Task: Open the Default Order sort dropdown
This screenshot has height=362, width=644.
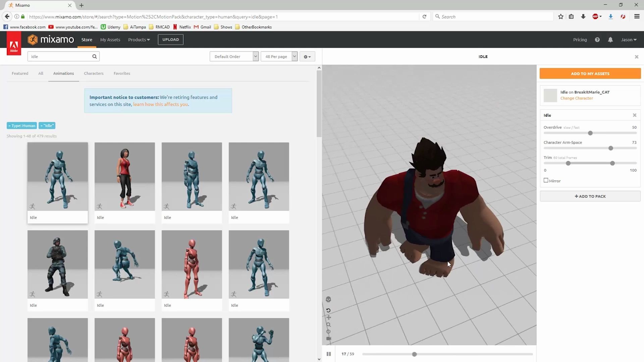Action: (234, 56)
